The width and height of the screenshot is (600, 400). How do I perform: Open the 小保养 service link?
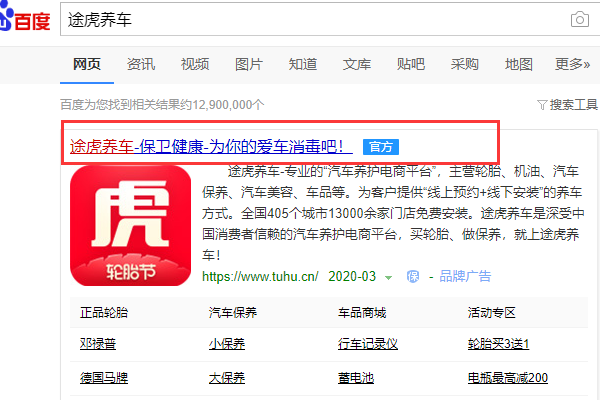tap(226, 345)
